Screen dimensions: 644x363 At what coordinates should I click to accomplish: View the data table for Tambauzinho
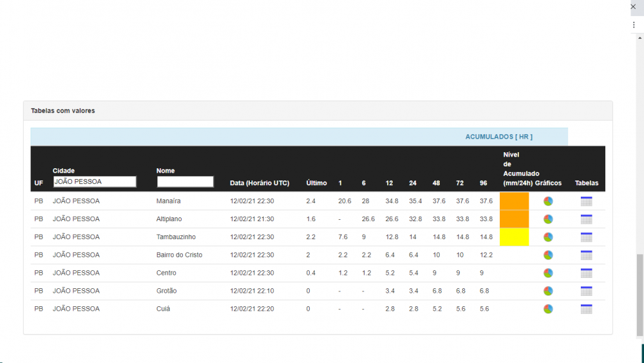pos(586,237)
